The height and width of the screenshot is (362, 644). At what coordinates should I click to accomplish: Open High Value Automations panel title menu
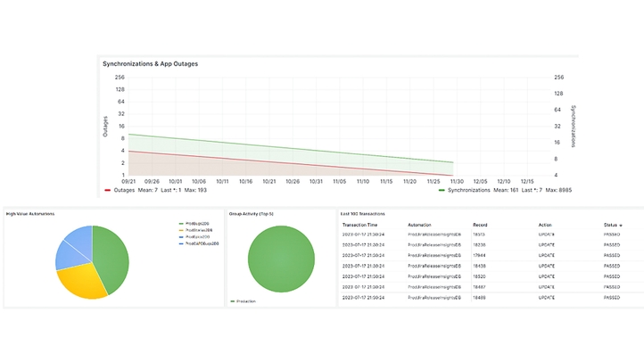pyautogui.click(x=29, y=214)
